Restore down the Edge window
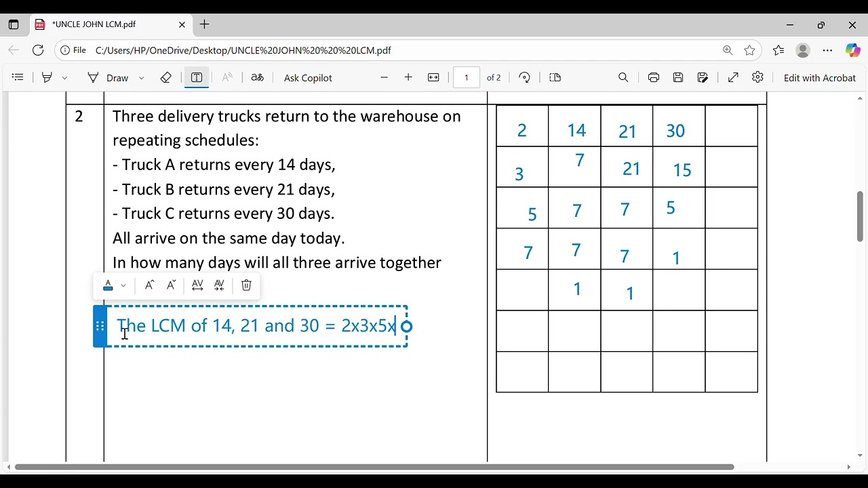This screenshot has height=488, width=868. [x=821, y=25]
